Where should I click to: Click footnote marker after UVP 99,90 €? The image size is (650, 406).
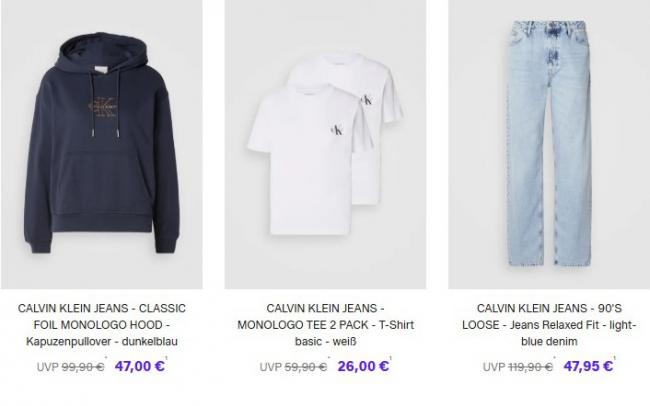(106, 357)
